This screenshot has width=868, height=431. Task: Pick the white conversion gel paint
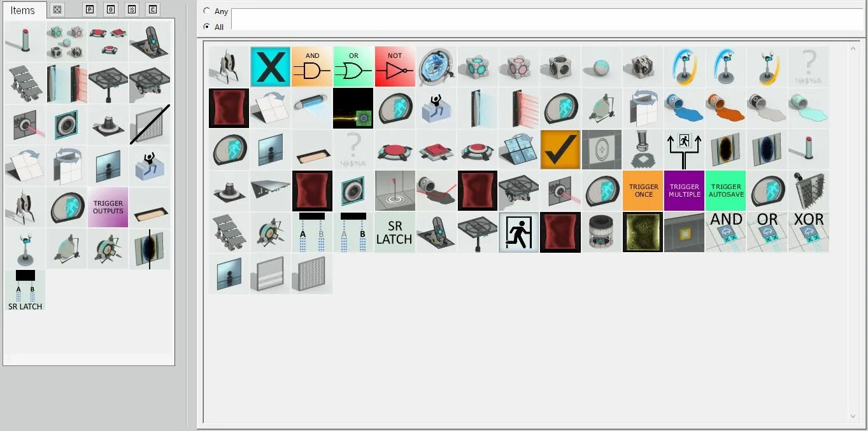click(767, 108)
